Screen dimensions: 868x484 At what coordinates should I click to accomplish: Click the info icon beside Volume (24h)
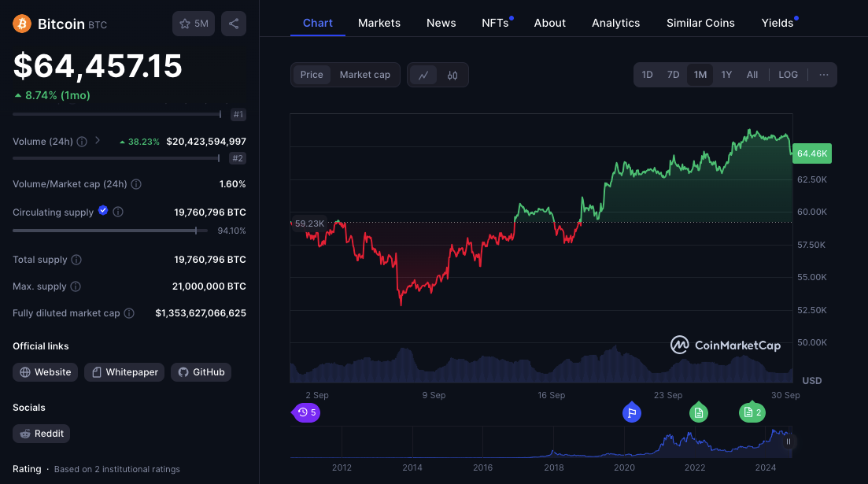tap(82, 142)
